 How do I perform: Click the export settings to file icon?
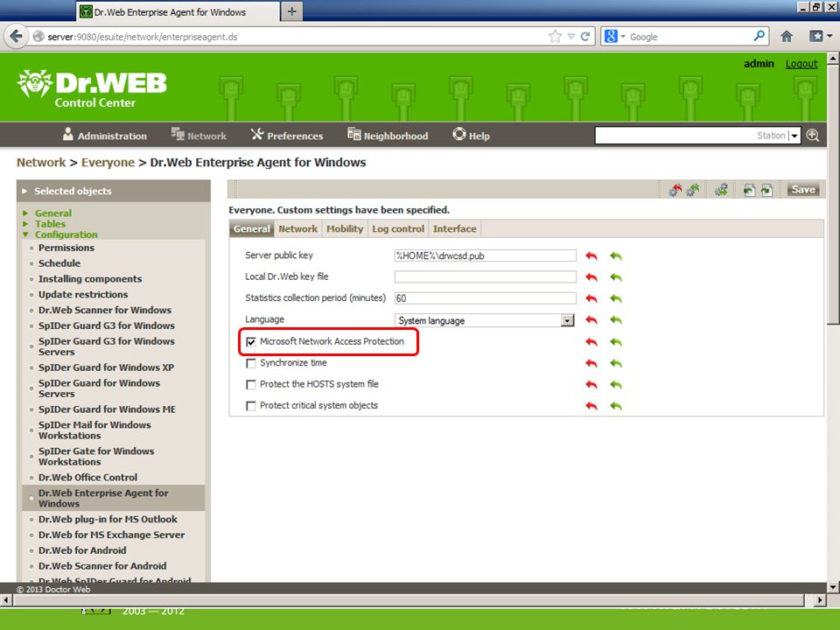(767, 190)
